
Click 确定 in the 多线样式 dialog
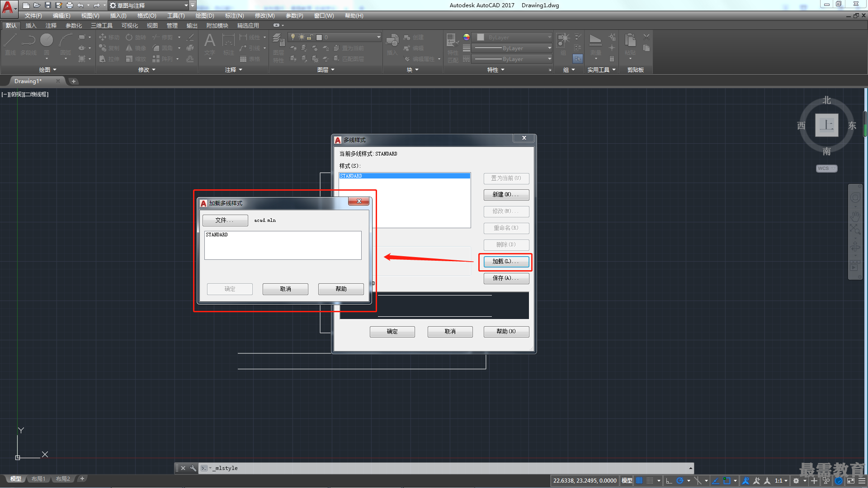[392, 332]
